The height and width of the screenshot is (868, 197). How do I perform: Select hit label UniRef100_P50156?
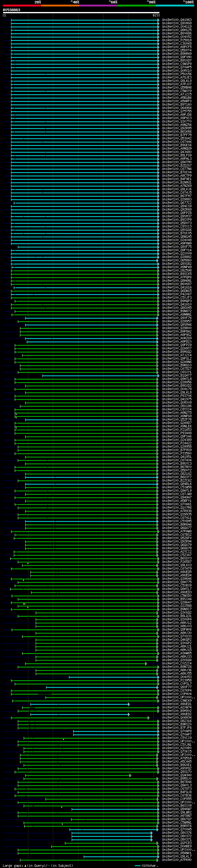[x=177, y=74]
